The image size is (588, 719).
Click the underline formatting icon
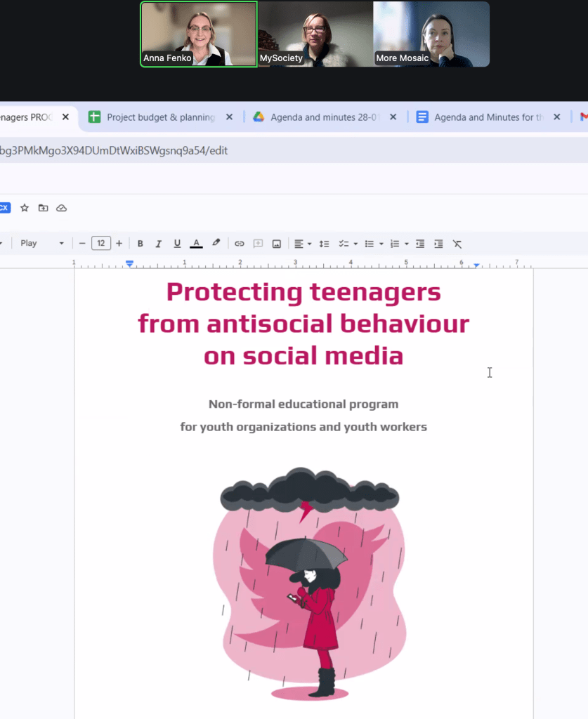coord(177,244)
